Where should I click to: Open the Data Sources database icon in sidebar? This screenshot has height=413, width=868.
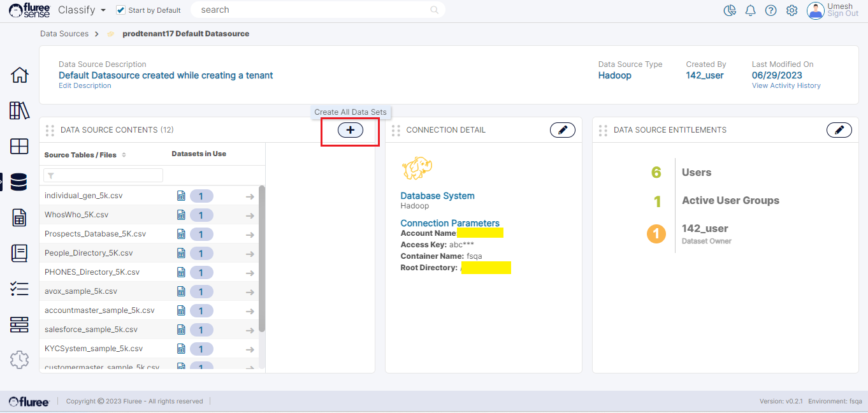point(19,182)
